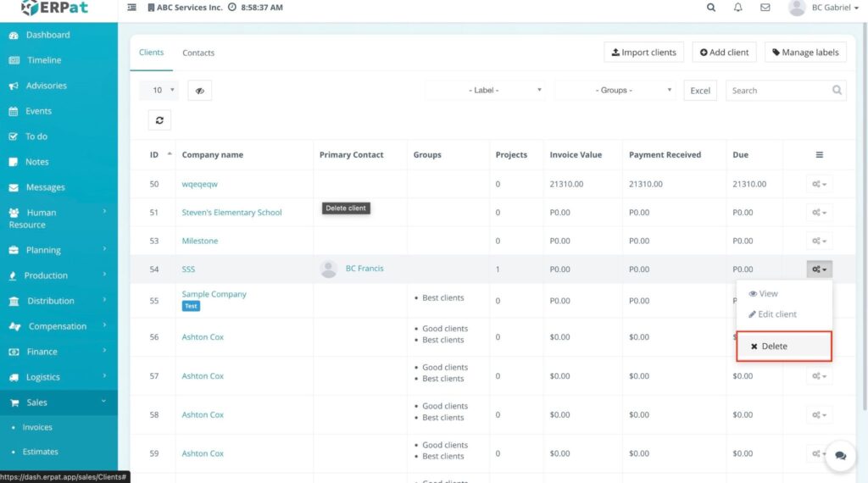The width and height of the screenshot is (868, 483).
Task: Click the refresh table icon button
Action: click(159, 120)
